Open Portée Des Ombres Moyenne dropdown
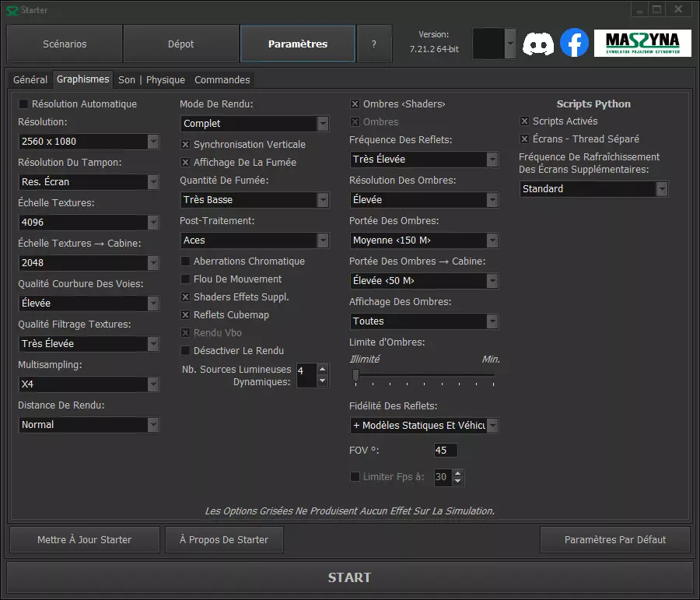The height and width of the screenshot is (600, 700). pos(424,240)
